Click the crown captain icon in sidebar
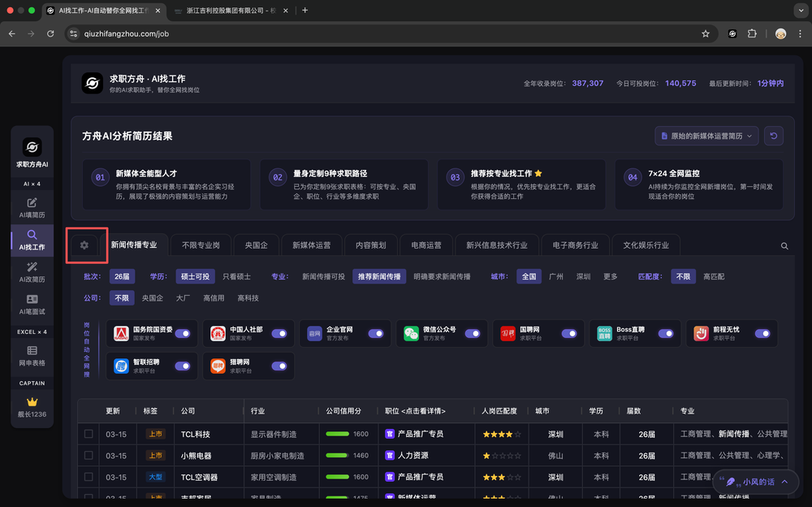Viewport: 812px width, 507px height. [32, 406]
